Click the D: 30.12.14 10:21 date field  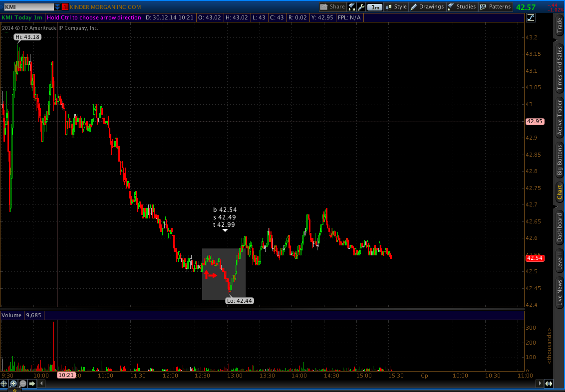point(170,17)
